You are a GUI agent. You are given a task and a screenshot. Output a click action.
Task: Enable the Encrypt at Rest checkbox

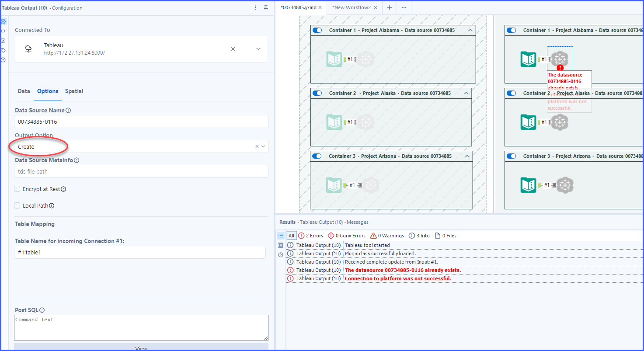click(17, 189)
